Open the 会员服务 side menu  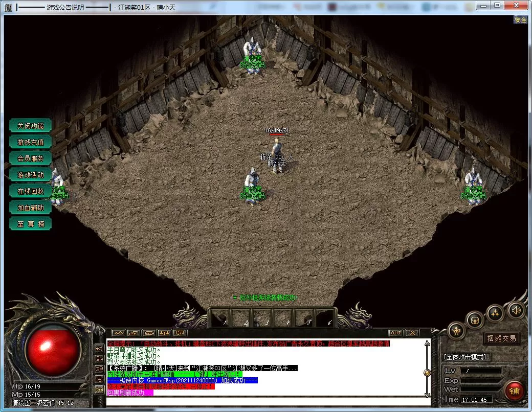click(x=31, y=158)
